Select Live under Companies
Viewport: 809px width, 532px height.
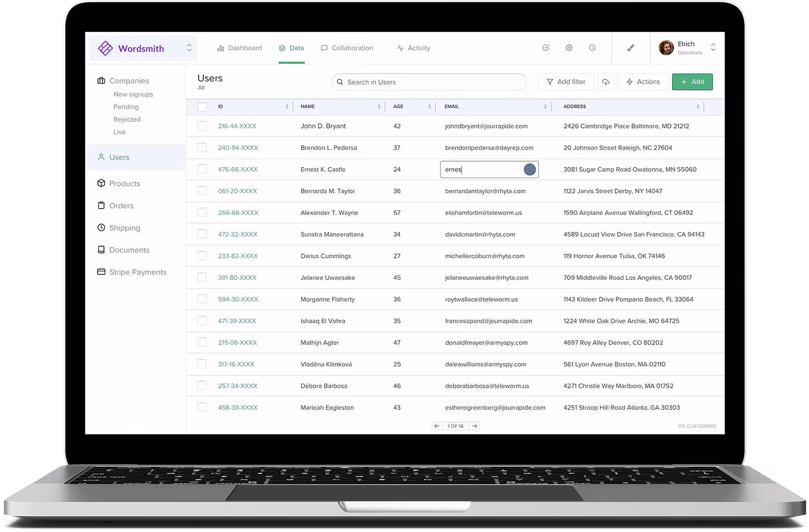tap(120, 132)
